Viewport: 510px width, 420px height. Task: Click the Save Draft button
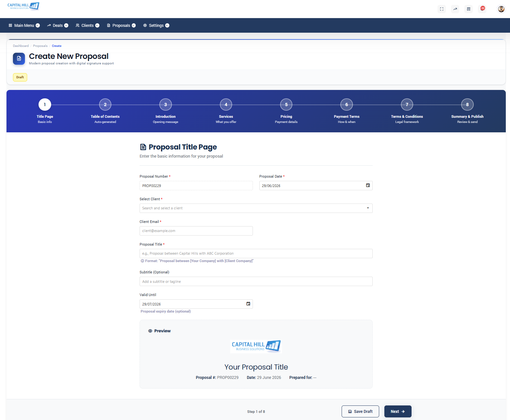click(x=360, y=411)
